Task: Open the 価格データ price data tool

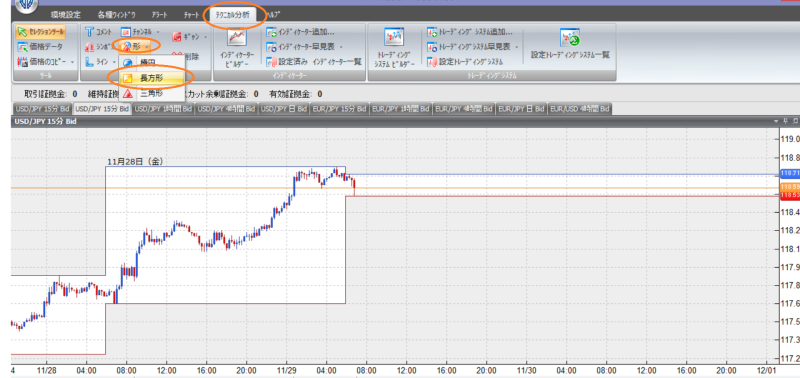Action: coord(40,47)
